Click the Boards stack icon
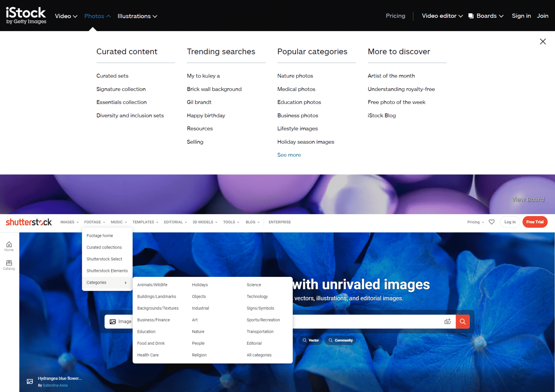This screenshot has height=392, width=555. [471, 16]
